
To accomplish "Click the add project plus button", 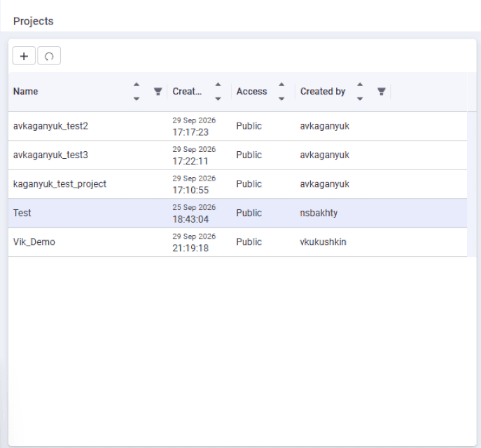I will pos(24,56).
